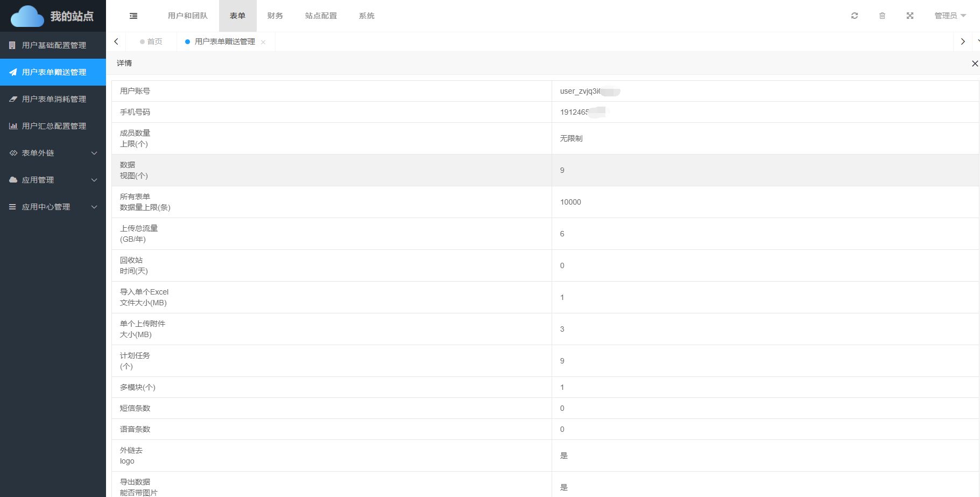This screenshot has width=980, height=497.
Task: Open 用户基础配置管理 in sidebar
Action: click(x=53, y=45)
